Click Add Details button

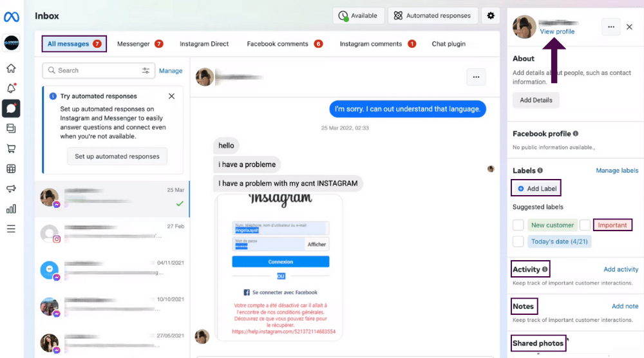tap(536, 100)
